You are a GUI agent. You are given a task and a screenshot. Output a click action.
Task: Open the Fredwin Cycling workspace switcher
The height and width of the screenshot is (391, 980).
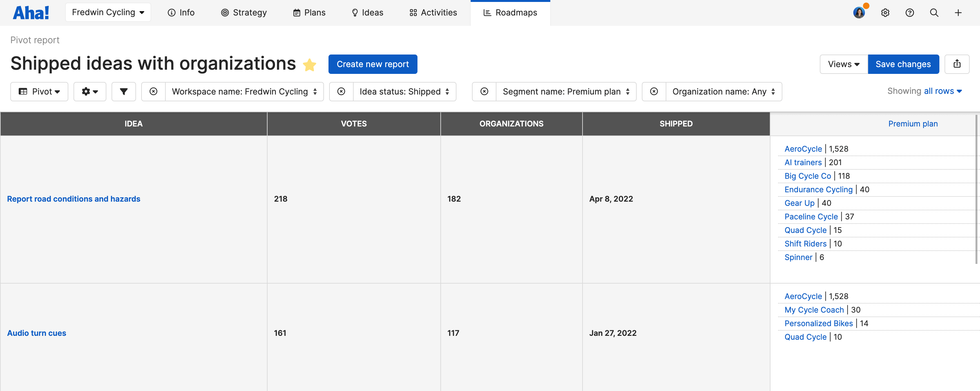tap(108, 12)
